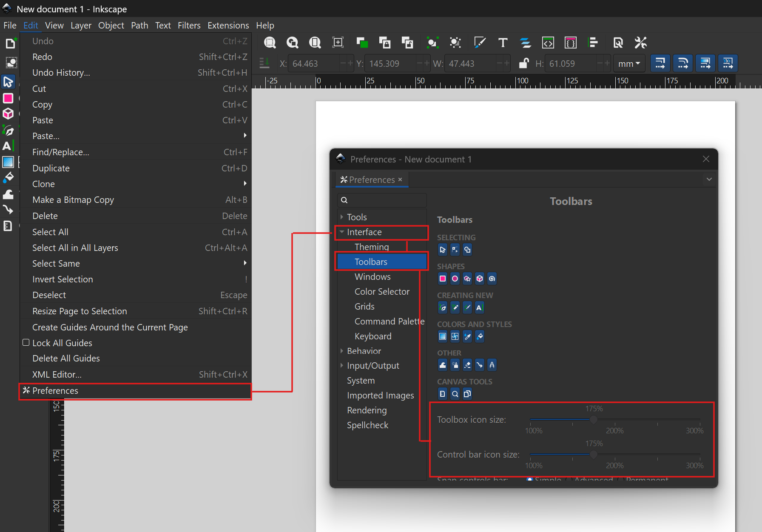Click the Ungroup objects icon

[455, 43]
